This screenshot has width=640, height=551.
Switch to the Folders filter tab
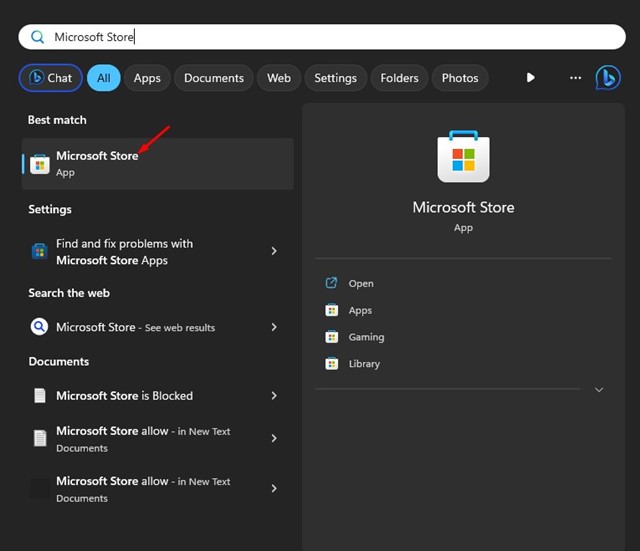coord(399,78)
